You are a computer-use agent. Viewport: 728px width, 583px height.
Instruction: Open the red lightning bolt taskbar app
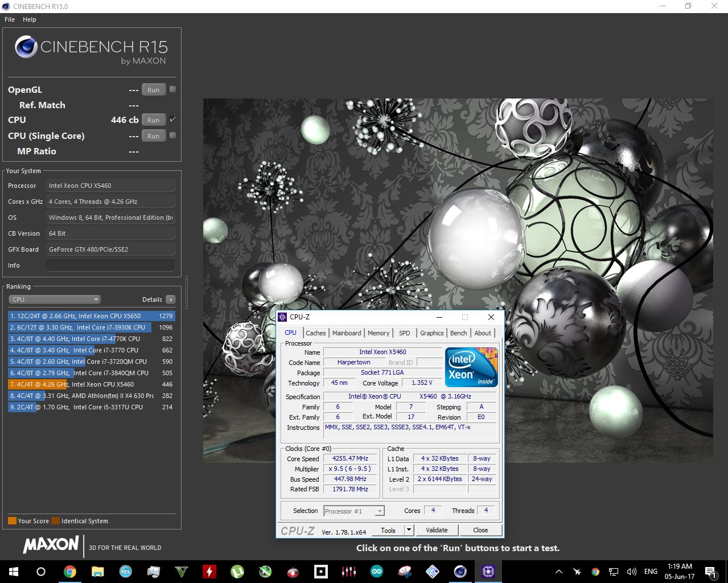click(209, 572)
